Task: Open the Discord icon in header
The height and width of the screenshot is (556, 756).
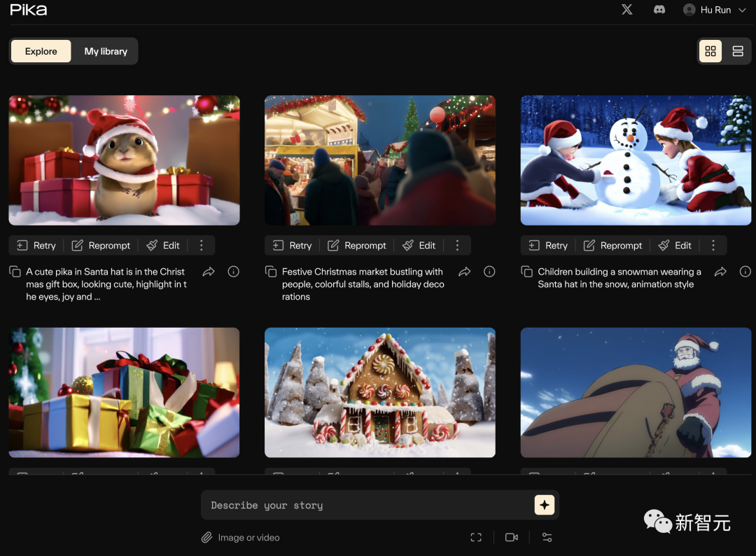Action: (659, 10)
